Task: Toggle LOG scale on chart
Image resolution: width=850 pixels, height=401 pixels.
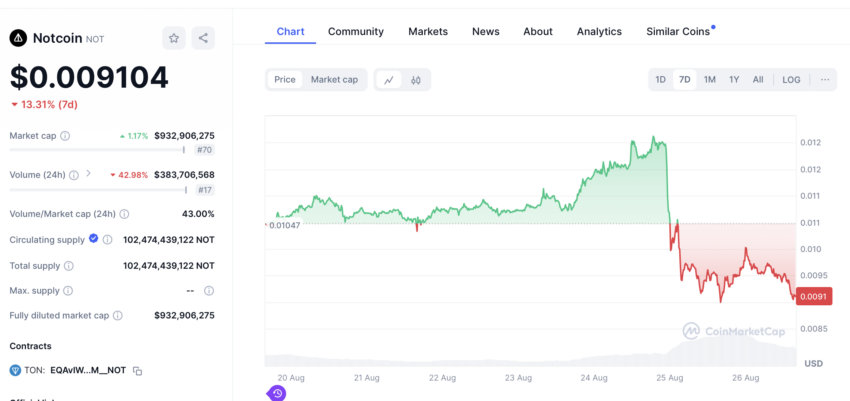Action: [x=791, y=80]
